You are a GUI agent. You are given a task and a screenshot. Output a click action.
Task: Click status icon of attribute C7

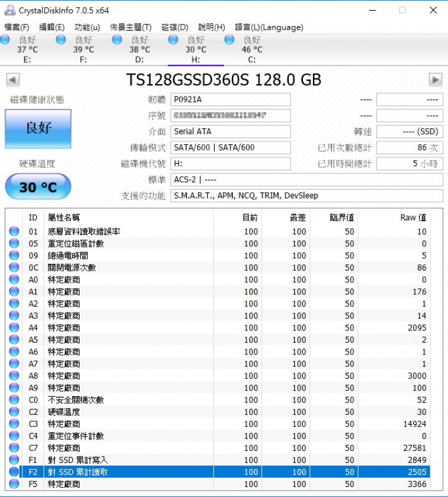(14, 448)
